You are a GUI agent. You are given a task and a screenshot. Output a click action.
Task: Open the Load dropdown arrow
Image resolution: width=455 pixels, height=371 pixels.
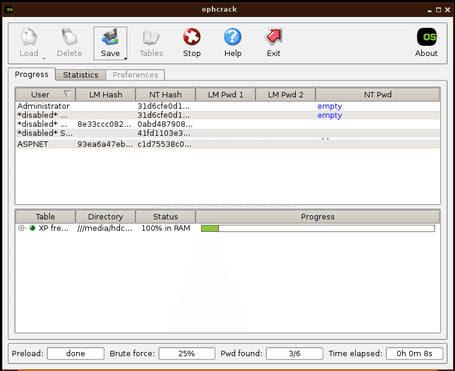point(44,59)
